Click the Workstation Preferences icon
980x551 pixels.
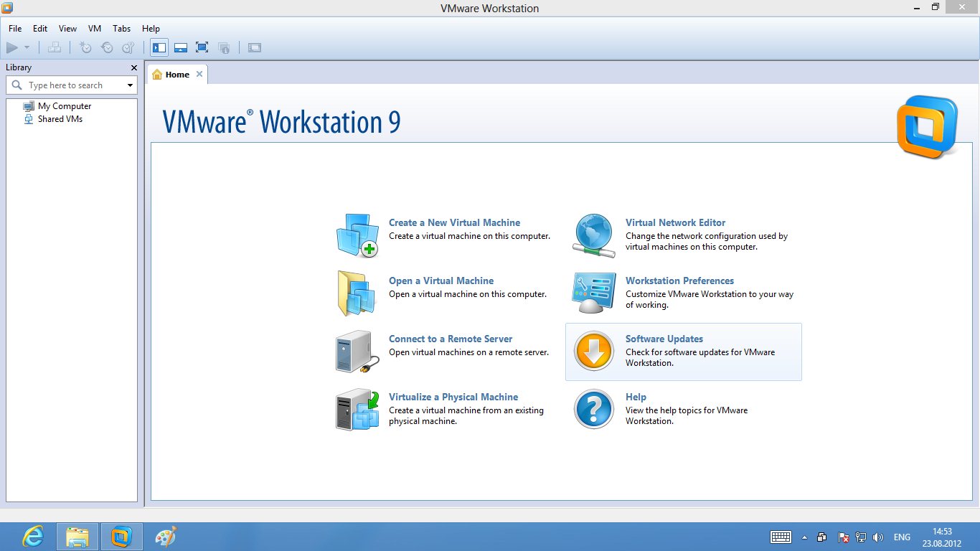(x=594, y=293)
